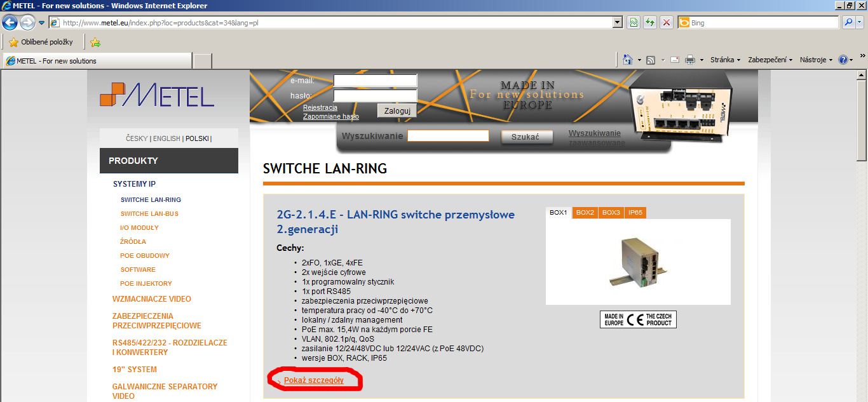Click the Rejestracja link
Viewport: 868px width, 402px height.
pyautogui.click(x=320, y=107)
